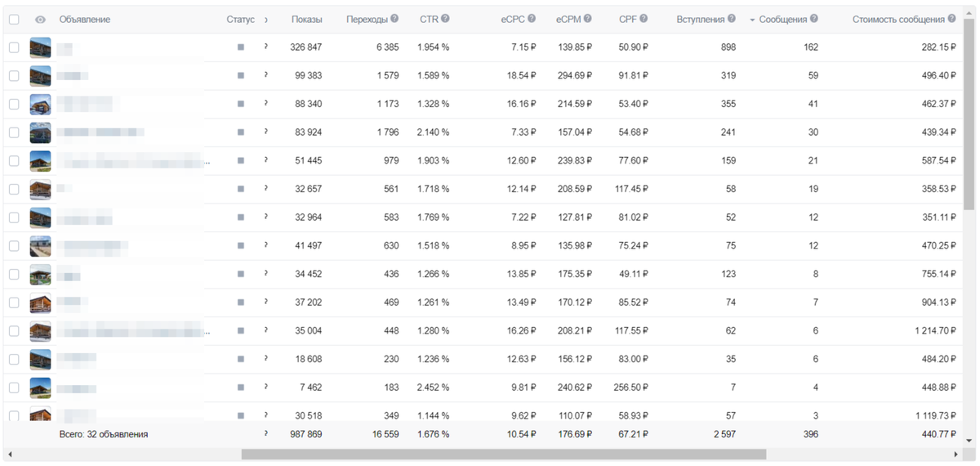The width and height of the screenshot is (980, 466).
Task: Click the eye visibility icon in table header
Action: pos(40,20)
